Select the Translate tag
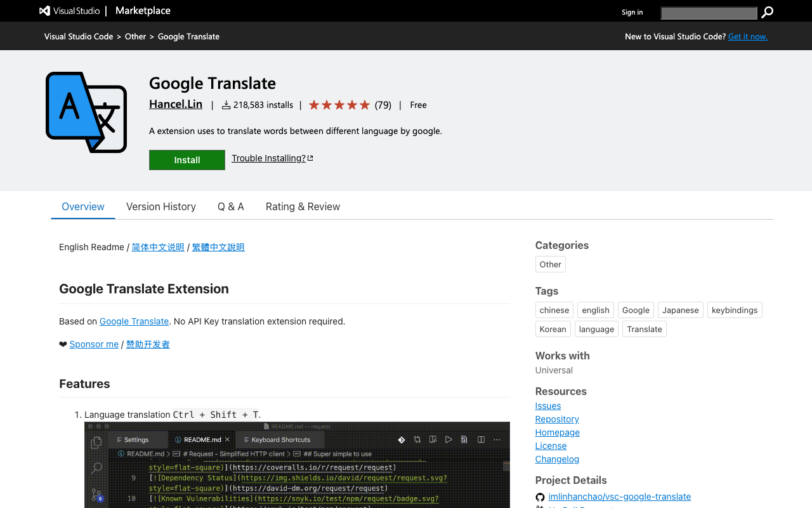The width and height of the screenshot is (812, 508). click(645, 329)
